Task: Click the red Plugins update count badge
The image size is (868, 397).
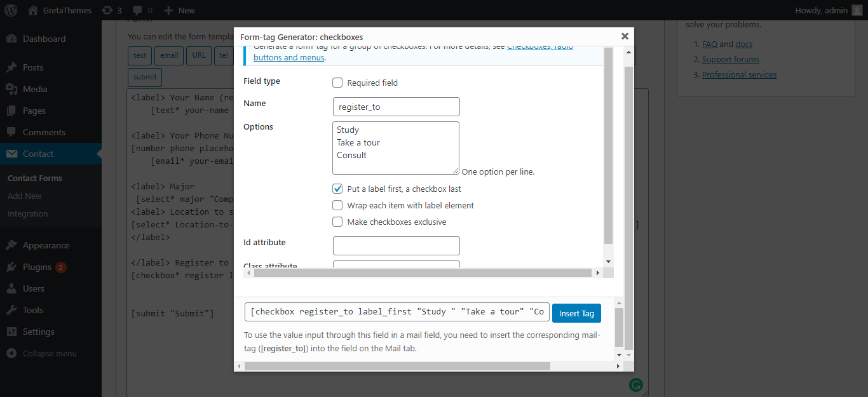Action: click(61, 267)
